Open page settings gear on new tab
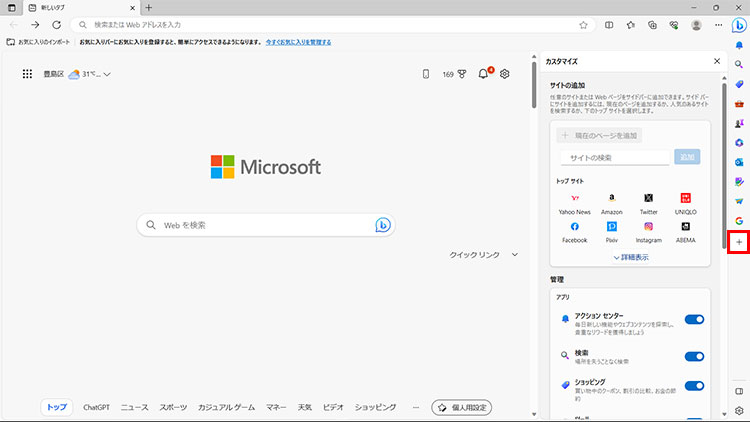The image size is (750, 422). click(x=505, y=74)
